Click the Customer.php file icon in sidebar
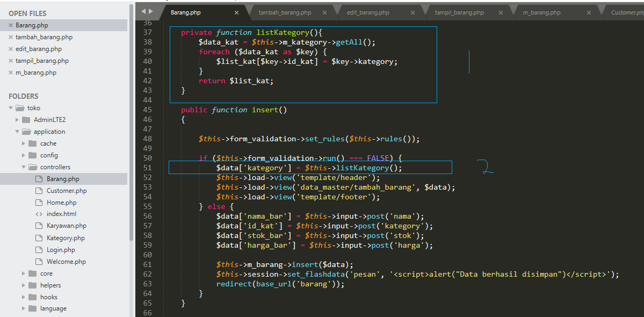 (39, 191)
